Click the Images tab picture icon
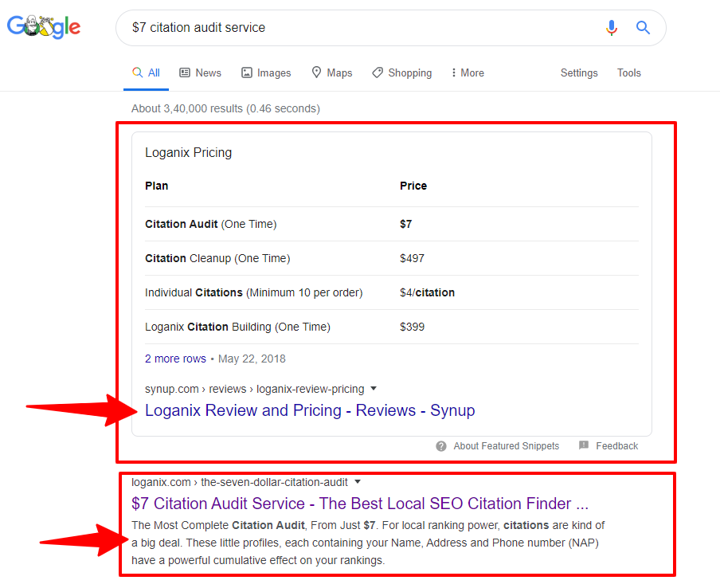Viewport: 720px width, 588px height. 247,73
